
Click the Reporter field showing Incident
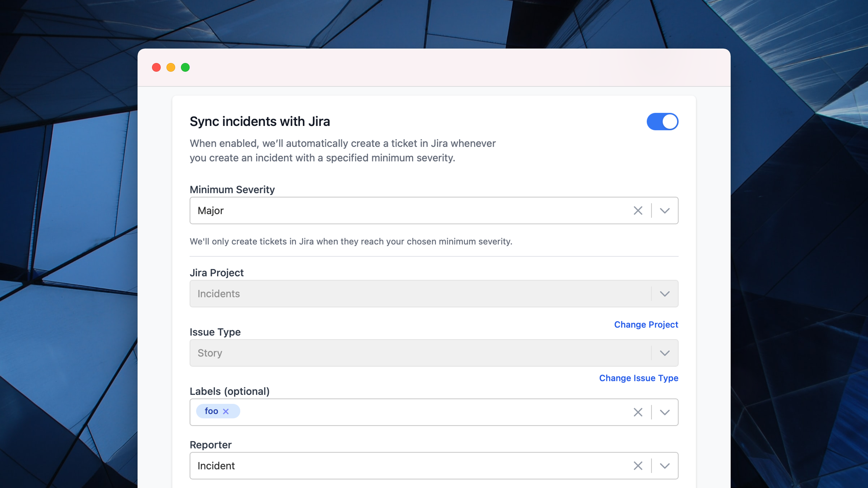coord(434,466)
